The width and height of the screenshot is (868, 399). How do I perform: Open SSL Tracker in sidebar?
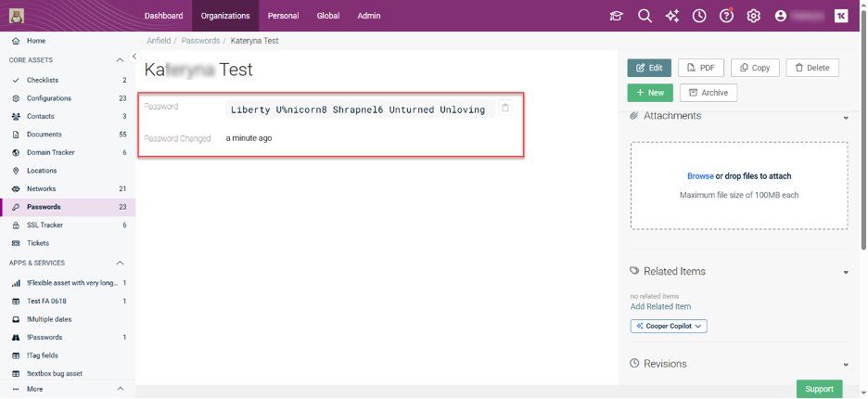click(45, 225)
